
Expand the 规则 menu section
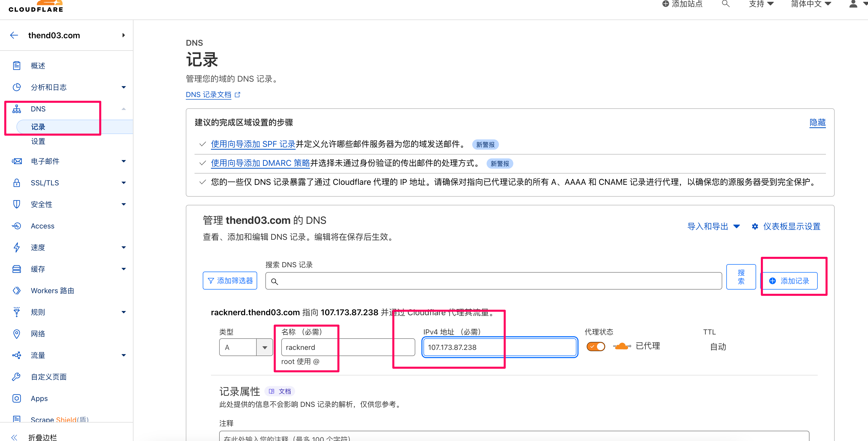pos(124,312)
